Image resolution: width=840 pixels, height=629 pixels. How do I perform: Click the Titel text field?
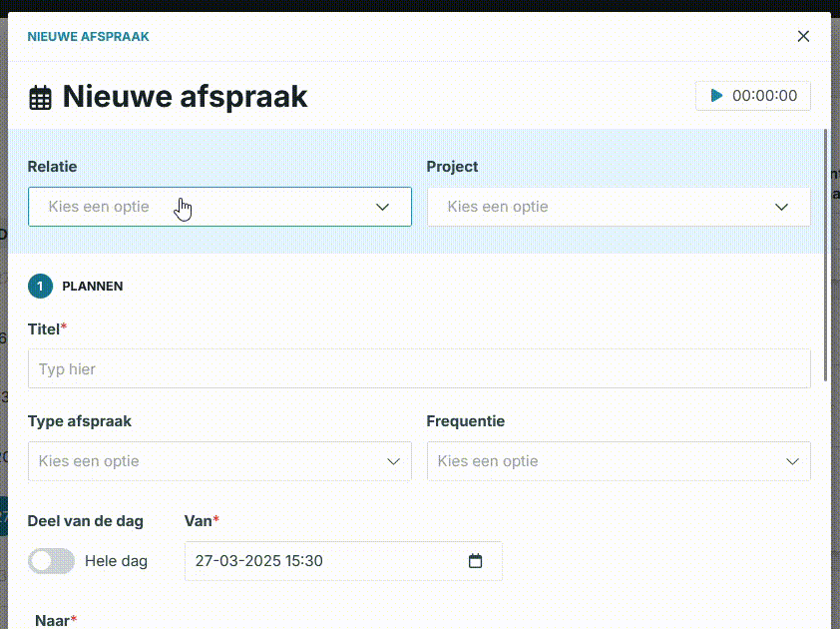click(419, 369)
